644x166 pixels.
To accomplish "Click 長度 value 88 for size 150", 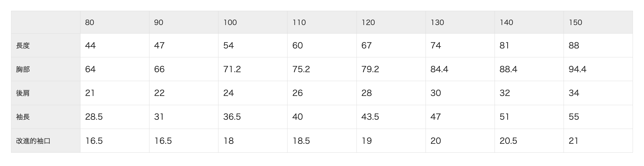I will click(x=574, y=46).
